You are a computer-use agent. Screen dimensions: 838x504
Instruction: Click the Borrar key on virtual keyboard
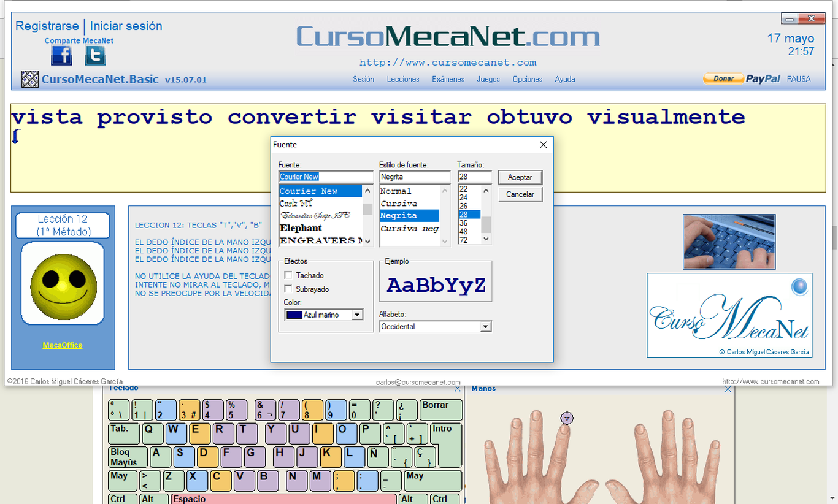tap(440, 410)
